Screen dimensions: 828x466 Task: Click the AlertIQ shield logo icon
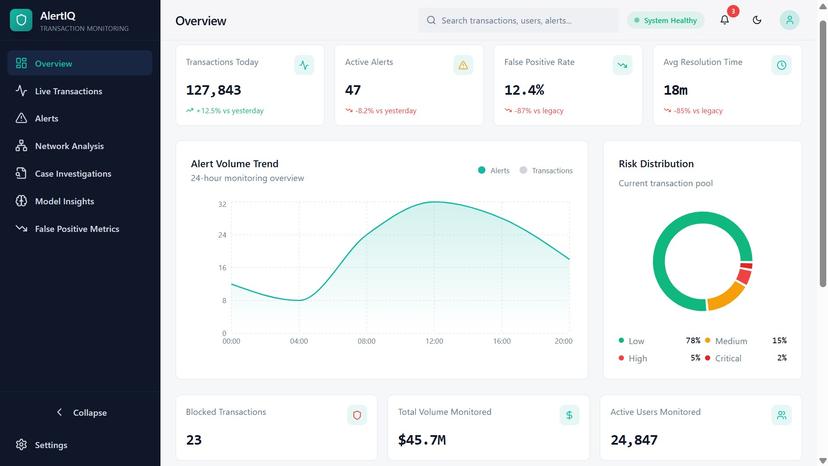pos(21,20)
